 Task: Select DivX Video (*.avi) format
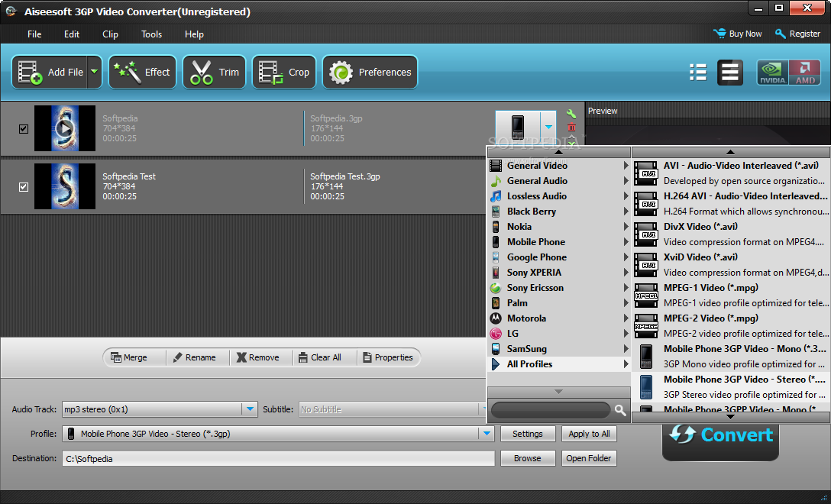(731, 234)
